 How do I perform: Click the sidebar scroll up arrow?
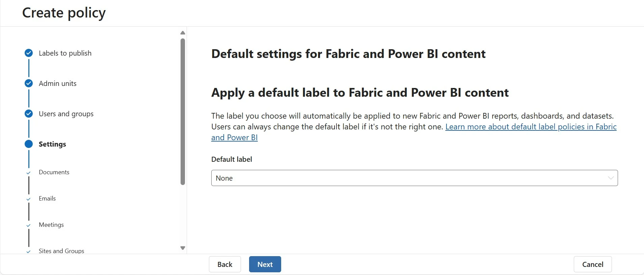[x=183, y=33]
